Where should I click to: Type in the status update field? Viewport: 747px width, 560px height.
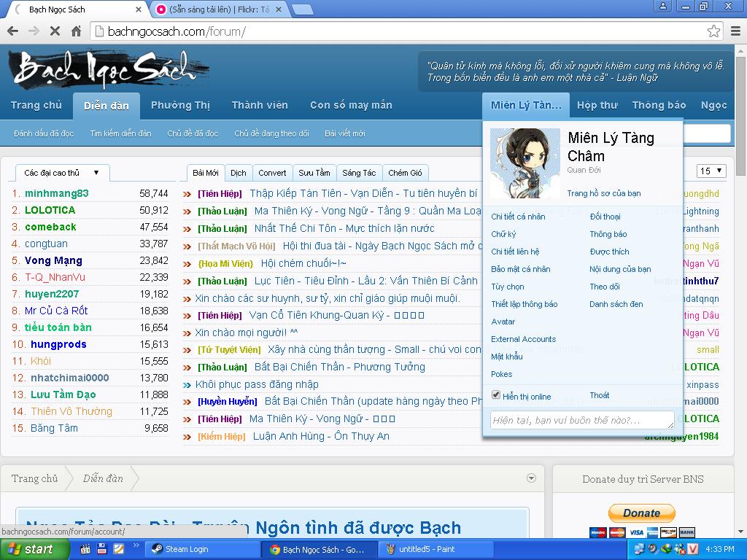pos(581,420)
